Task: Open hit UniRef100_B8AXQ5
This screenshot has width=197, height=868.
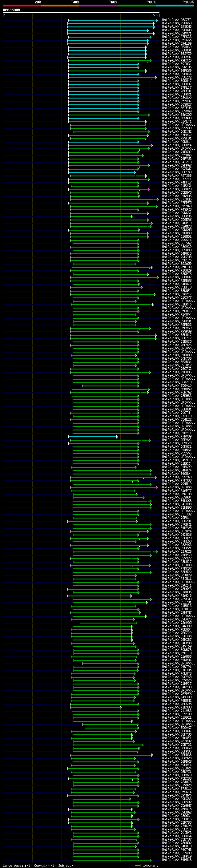Action: pyautogui.click(x=177, y=115)
